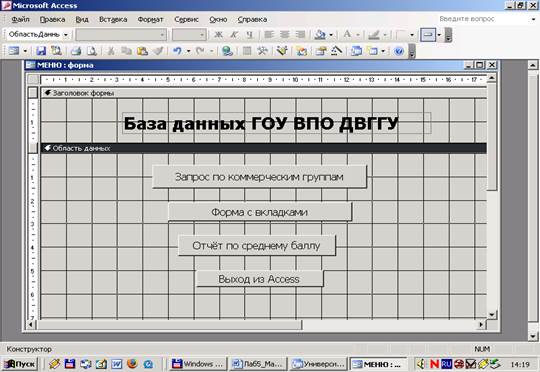Click the Build (expression builder) icon

pyautogui.click(x=336, y=51)
